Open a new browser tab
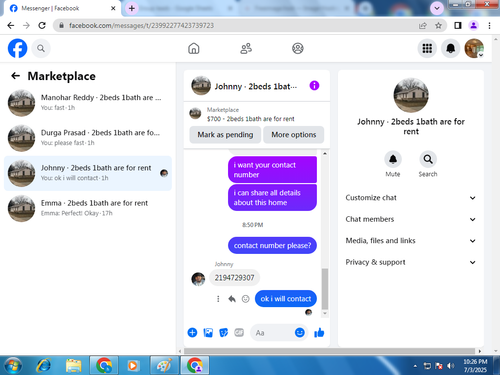The image size is (500, 375). click(132, 8)
